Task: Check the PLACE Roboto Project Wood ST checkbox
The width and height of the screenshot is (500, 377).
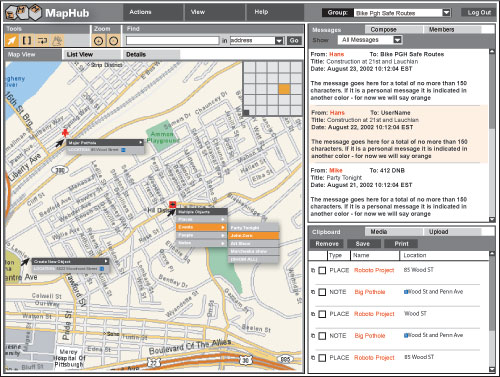Action: (322, 314)
